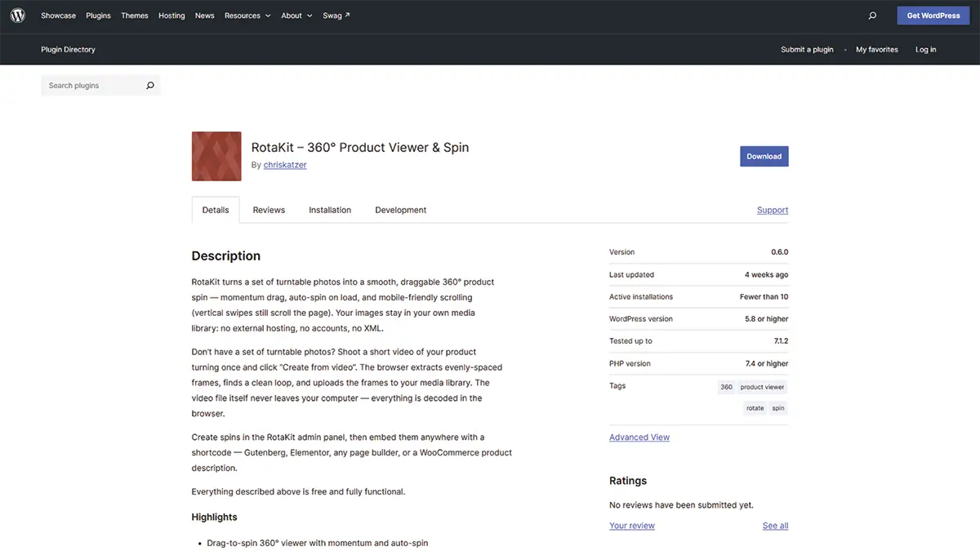980x551 pixels.
Task: Click 'No reviews have been submitted yet.' text
Action: [x=681, y=505]
